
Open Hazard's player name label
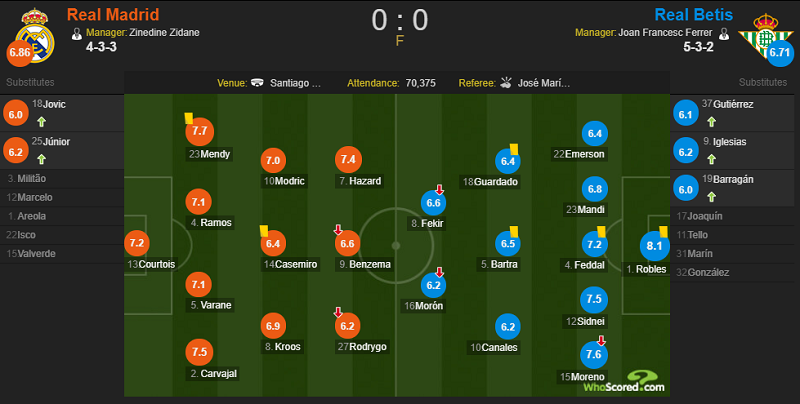point(360,181)
